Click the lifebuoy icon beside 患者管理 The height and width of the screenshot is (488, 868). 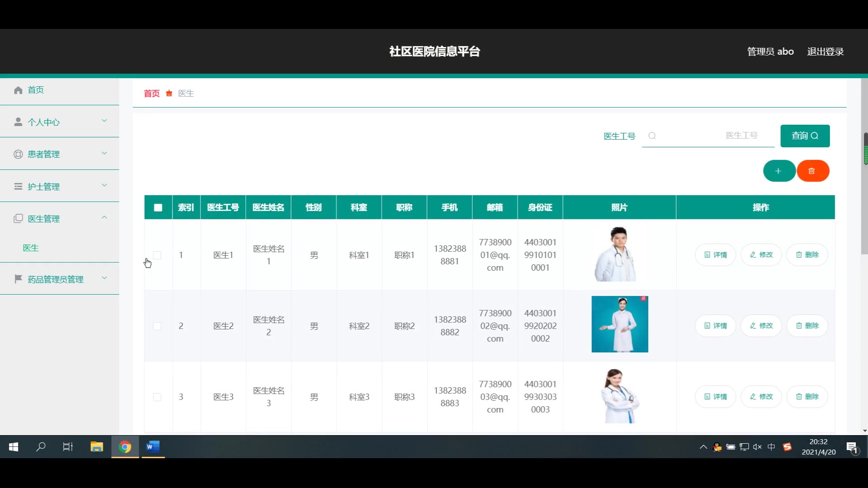point(18,154)
